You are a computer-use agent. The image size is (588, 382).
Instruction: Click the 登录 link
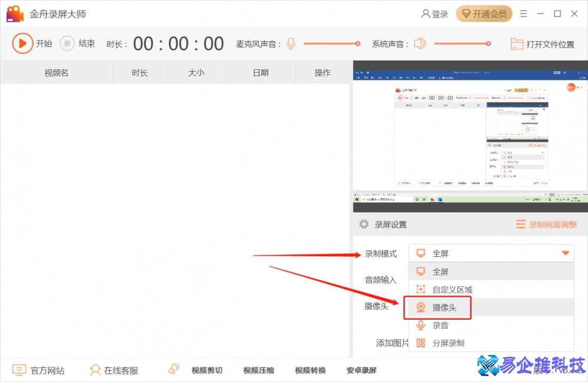coord(434,13)
